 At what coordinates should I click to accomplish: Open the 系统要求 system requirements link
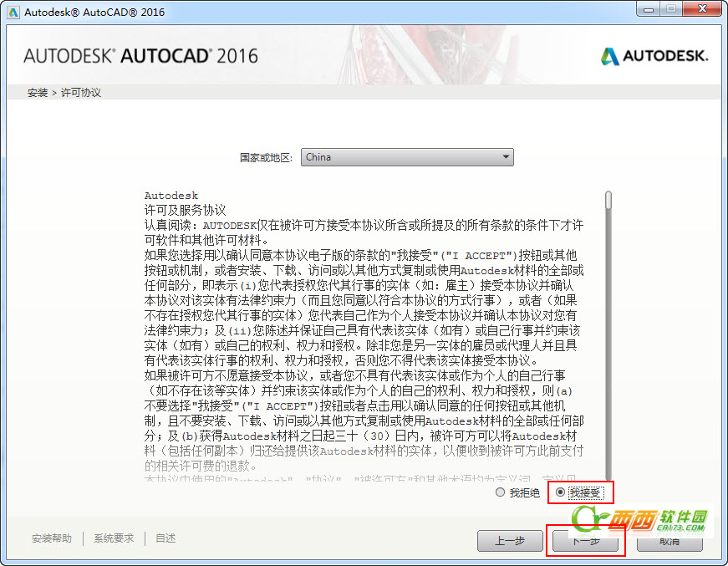[x=114, y=538]
